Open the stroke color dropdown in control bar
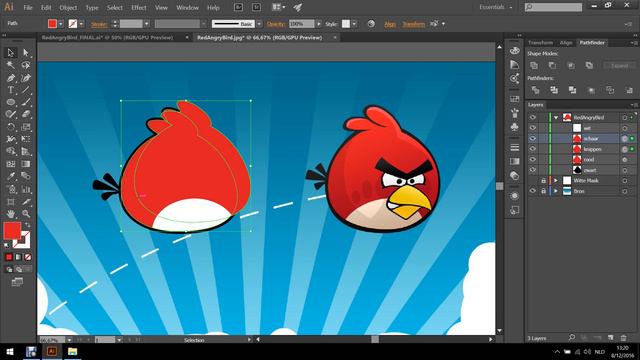 pyautogui.click(x=81, y=24)
